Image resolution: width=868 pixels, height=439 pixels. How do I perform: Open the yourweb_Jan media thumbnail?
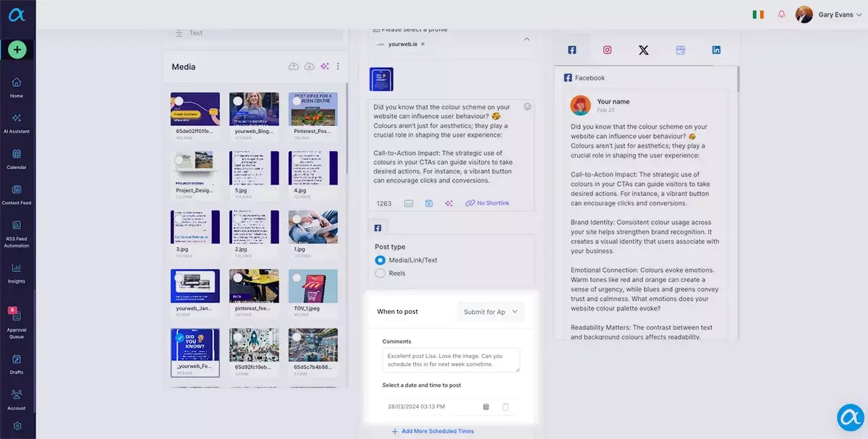point(195,287)
